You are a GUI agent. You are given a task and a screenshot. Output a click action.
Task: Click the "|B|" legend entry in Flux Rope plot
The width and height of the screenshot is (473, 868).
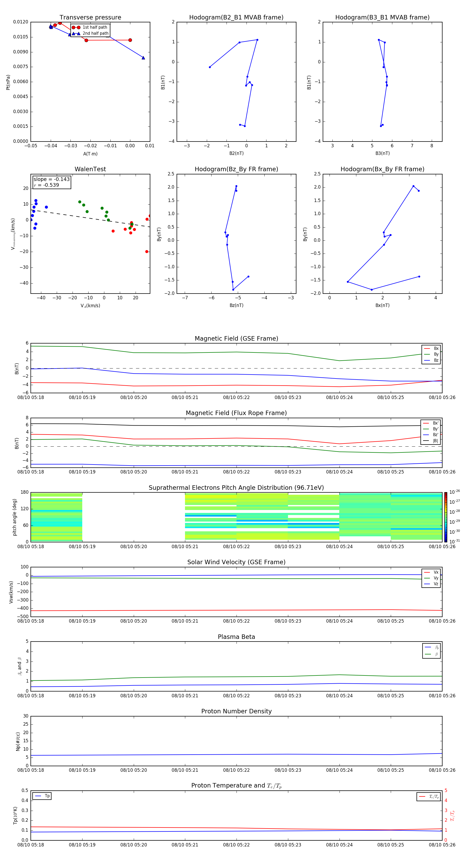(x=431, y=441)
